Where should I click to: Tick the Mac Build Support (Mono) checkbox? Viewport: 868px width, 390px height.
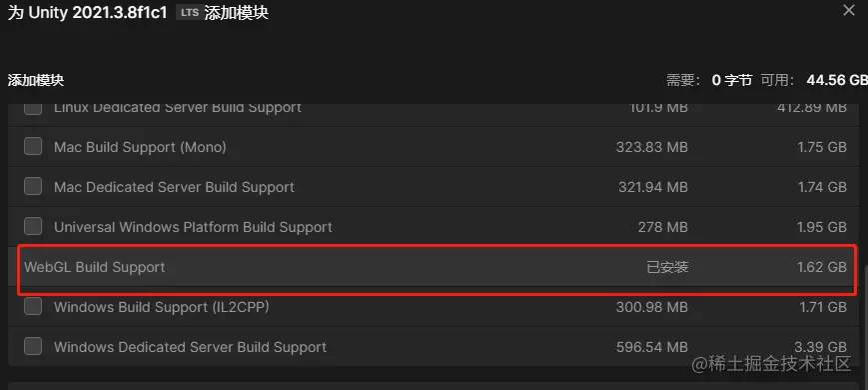(33, 147)
